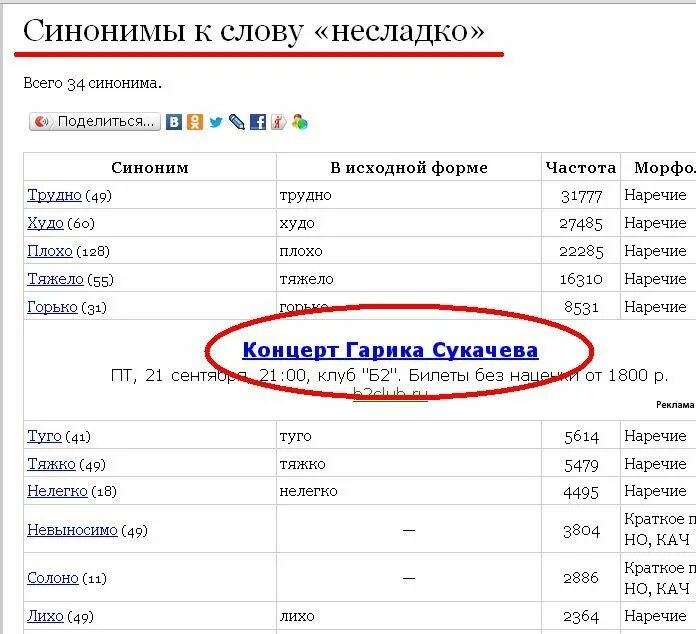The width and height of the screenshot is (696, 634).
Task: Select frequency value 2886
Action: 581,578
